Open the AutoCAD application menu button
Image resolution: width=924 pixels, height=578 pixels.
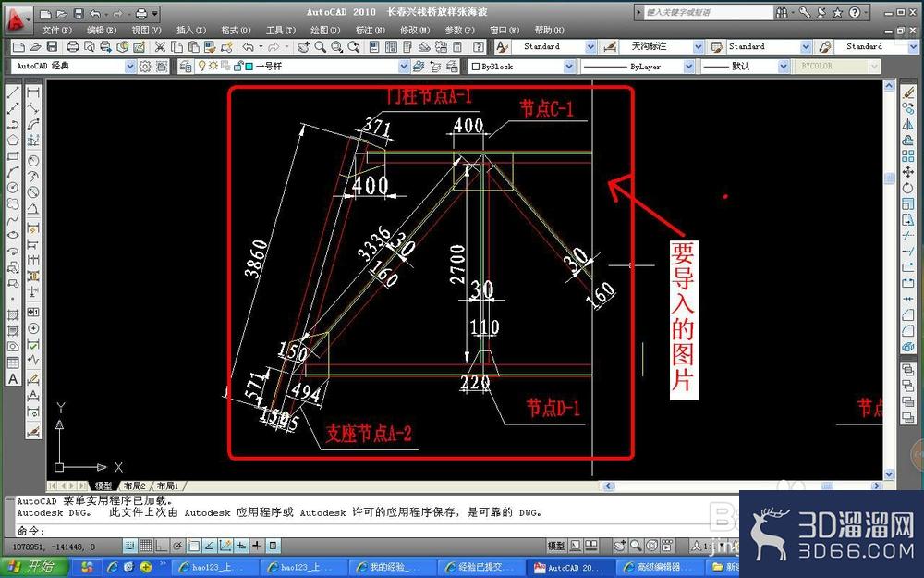coord(17,19)
